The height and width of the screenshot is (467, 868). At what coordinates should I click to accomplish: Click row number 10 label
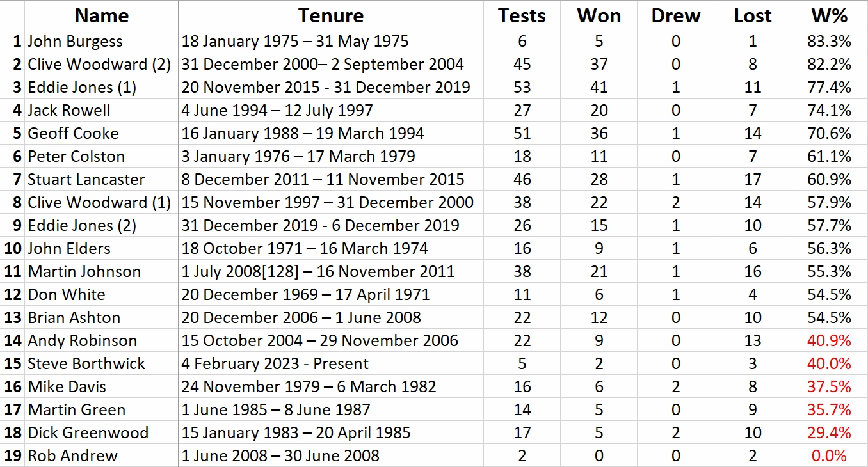coord(13,249)
